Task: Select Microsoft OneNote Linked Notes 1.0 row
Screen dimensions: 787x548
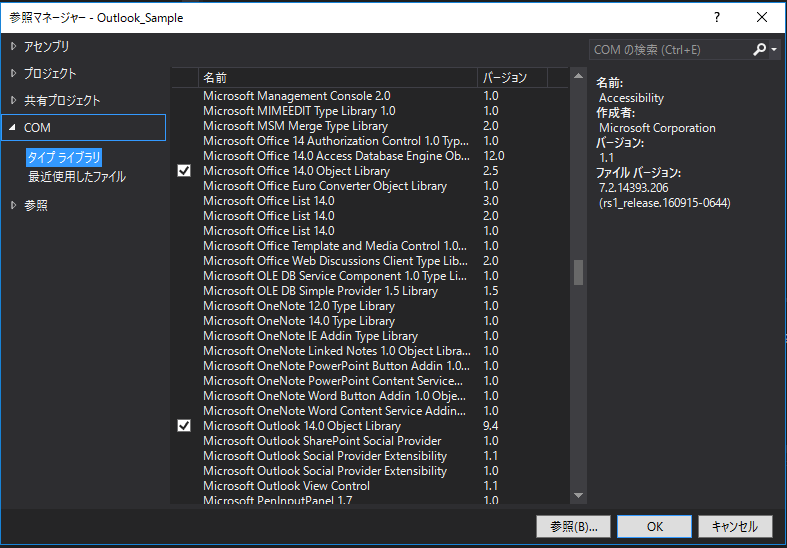Action: (x=370, y=351)
